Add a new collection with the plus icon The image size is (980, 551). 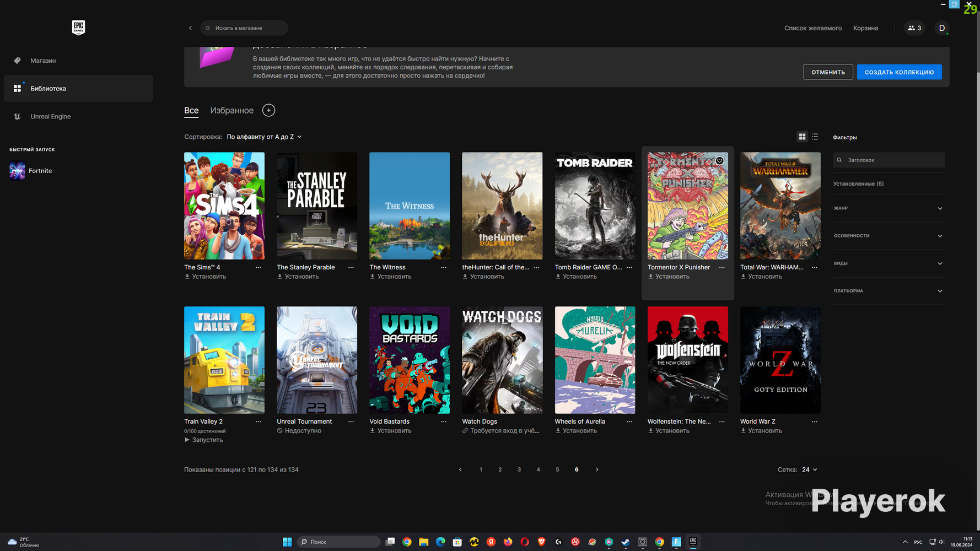[x=268, y=110]
